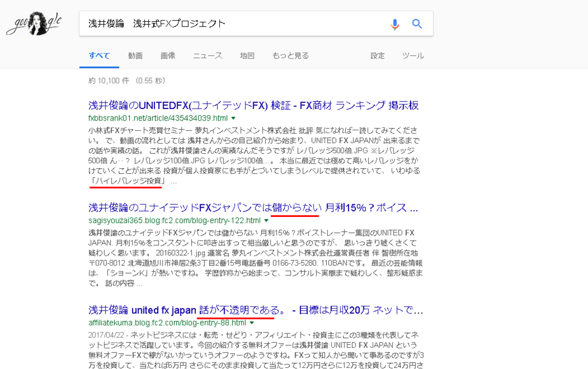The image size is (588, 369).
Task: Open result about ユナイテッドFXジャパンでは儲からない
Action: 253,208
